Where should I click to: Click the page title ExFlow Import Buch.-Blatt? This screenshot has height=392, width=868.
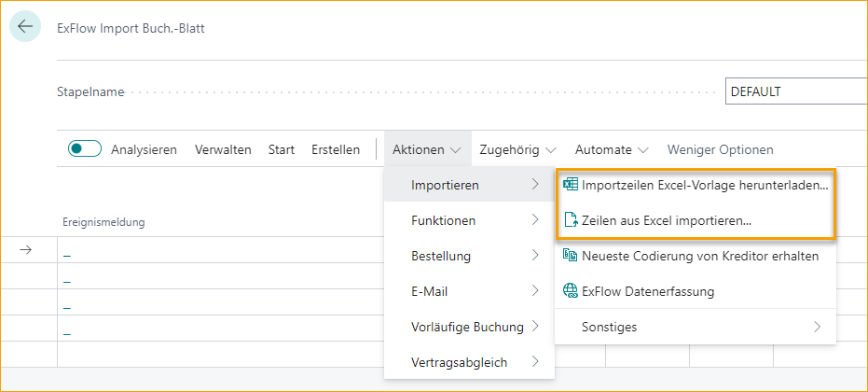point(131,28)
